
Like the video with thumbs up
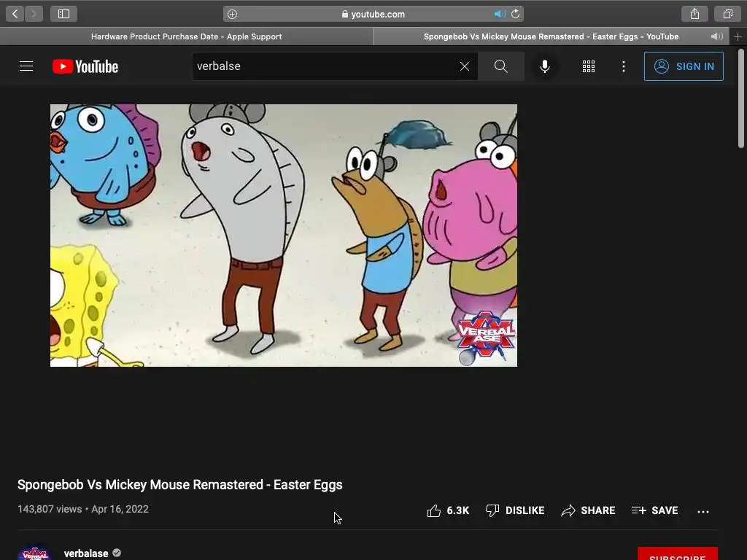tap(448, 510)
